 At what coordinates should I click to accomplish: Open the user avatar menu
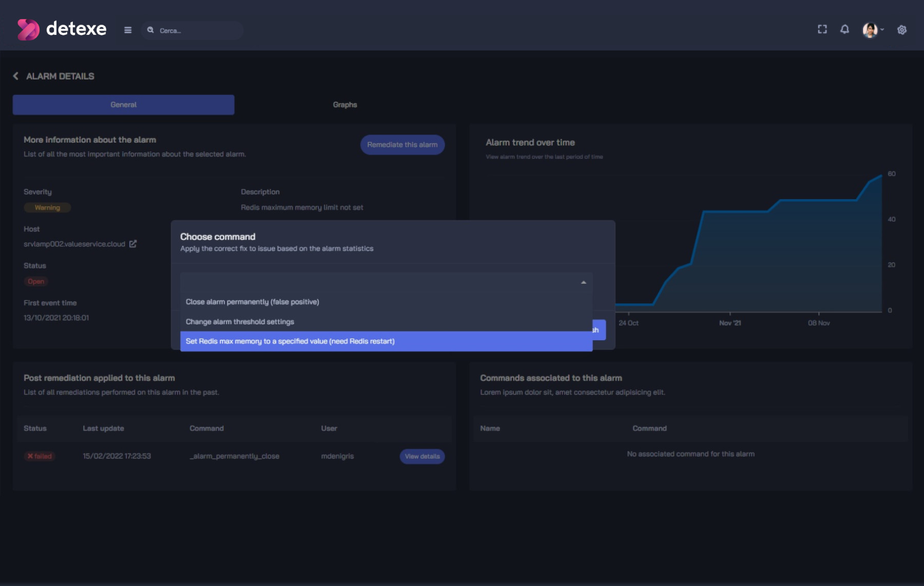pyautogui.click(x=872, y=30)
